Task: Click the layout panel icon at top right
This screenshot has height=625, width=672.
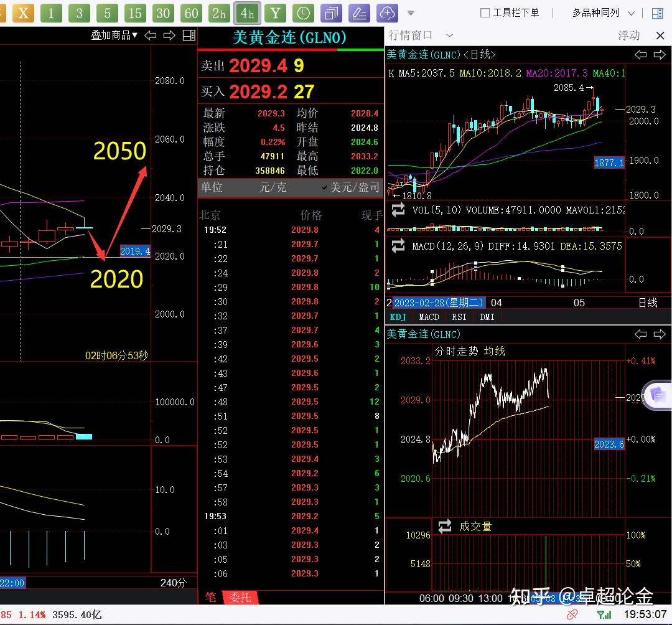Action: (x=657, y=13)
